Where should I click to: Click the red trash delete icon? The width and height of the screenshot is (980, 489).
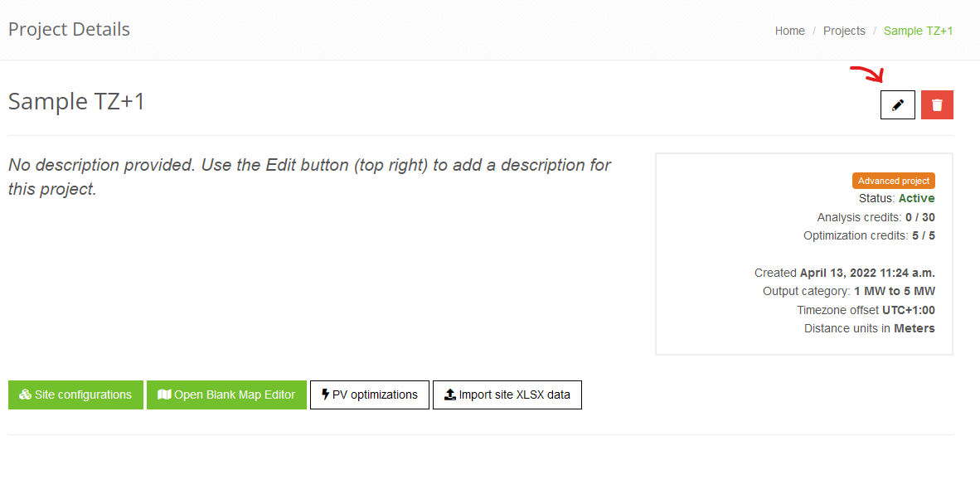pyautogui.click(x=937, y=105)
